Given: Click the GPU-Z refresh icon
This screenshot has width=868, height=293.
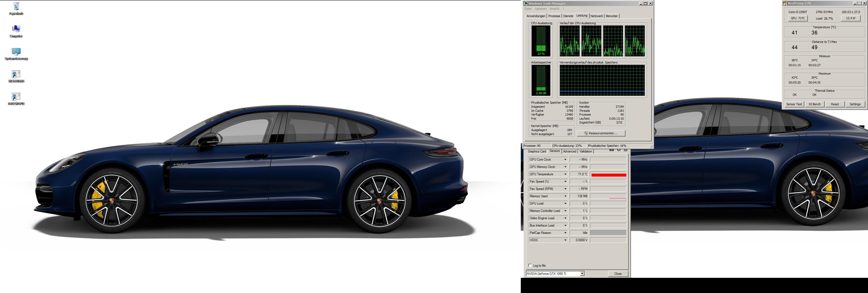Looking at the screenshot, I should pos(619,150).
